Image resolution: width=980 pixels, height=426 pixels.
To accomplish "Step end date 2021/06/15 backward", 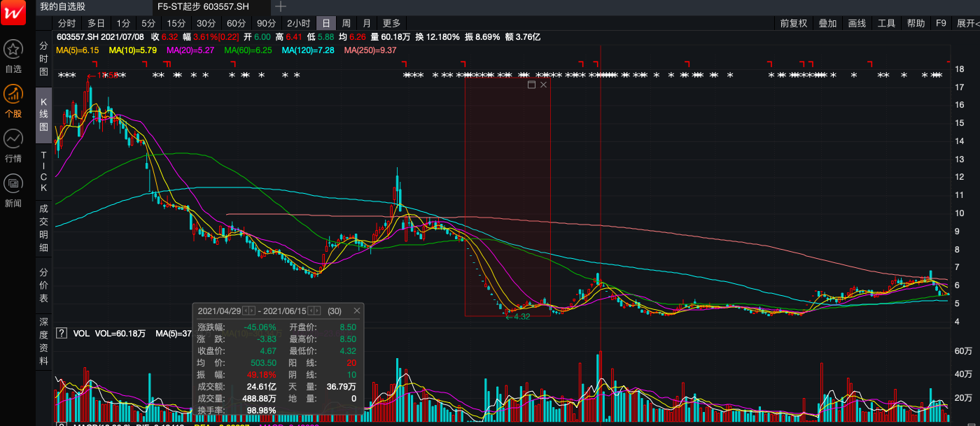I will click(311, 311).
